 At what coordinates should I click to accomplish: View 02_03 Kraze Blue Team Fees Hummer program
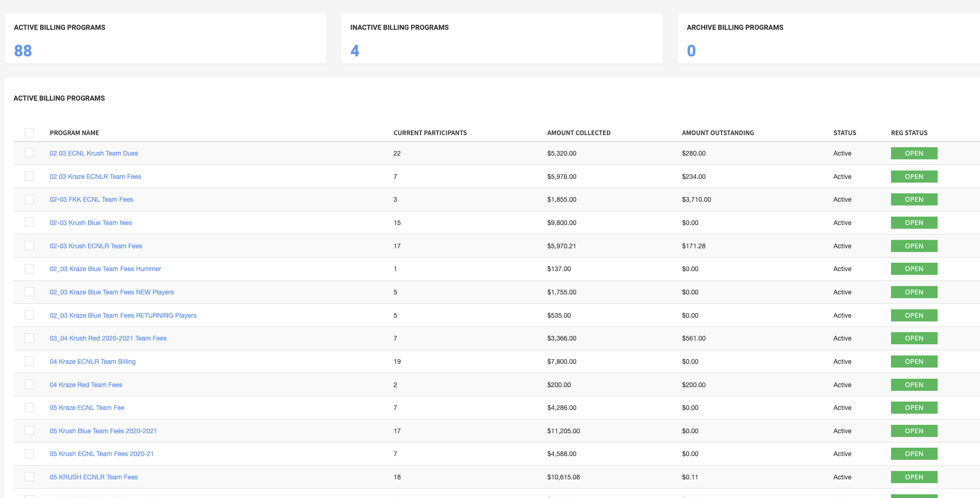tap(105, 269)
